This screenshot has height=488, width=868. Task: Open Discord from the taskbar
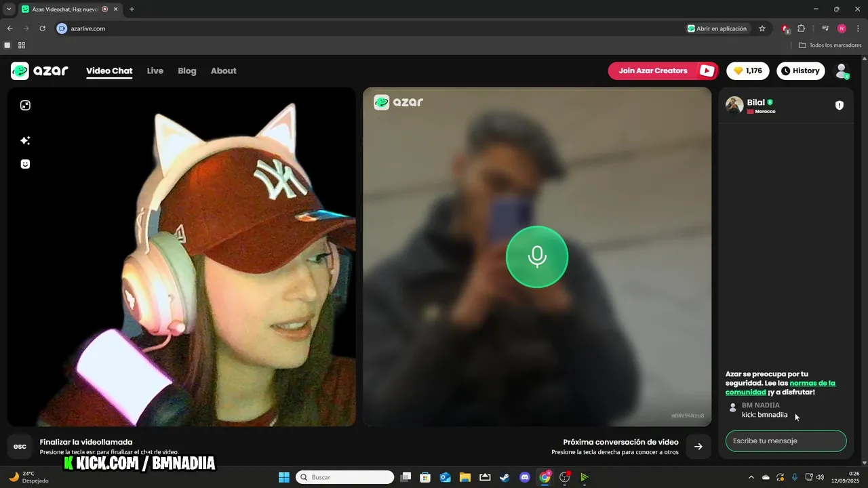(x=524, y=477)
